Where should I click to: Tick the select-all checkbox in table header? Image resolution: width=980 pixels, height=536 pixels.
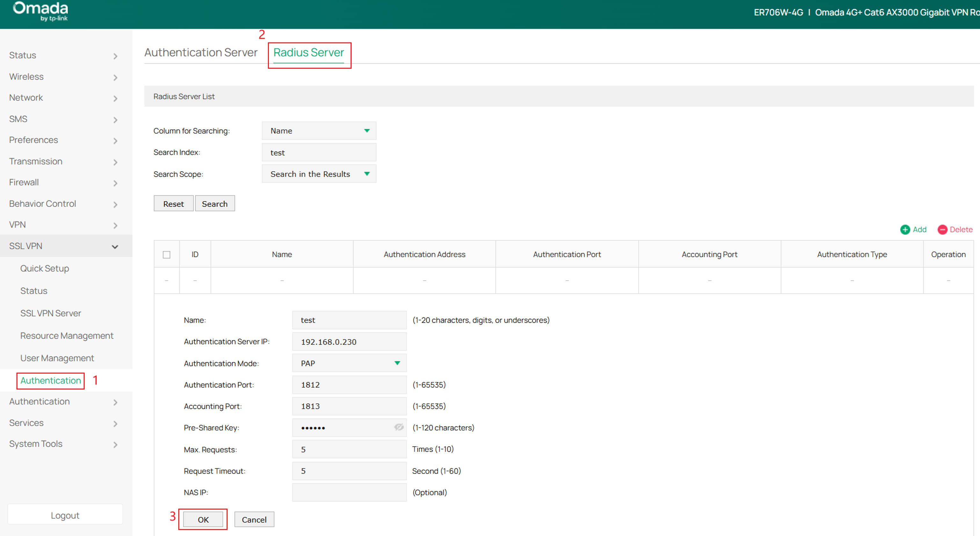point(167,255)
